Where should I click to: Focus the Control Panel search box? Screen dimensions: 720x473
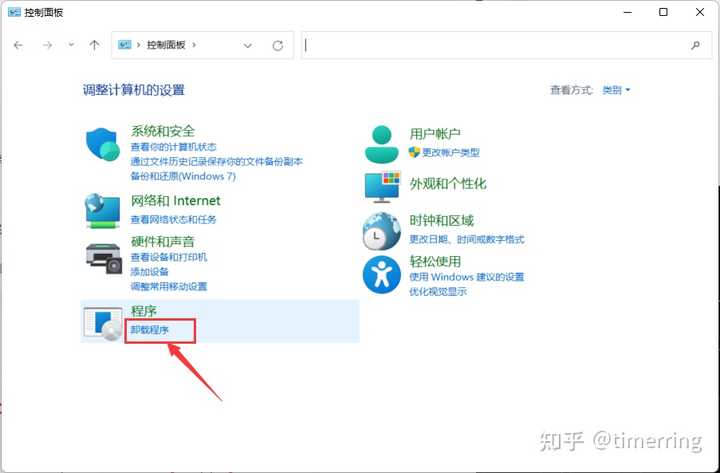click(506, 45)
